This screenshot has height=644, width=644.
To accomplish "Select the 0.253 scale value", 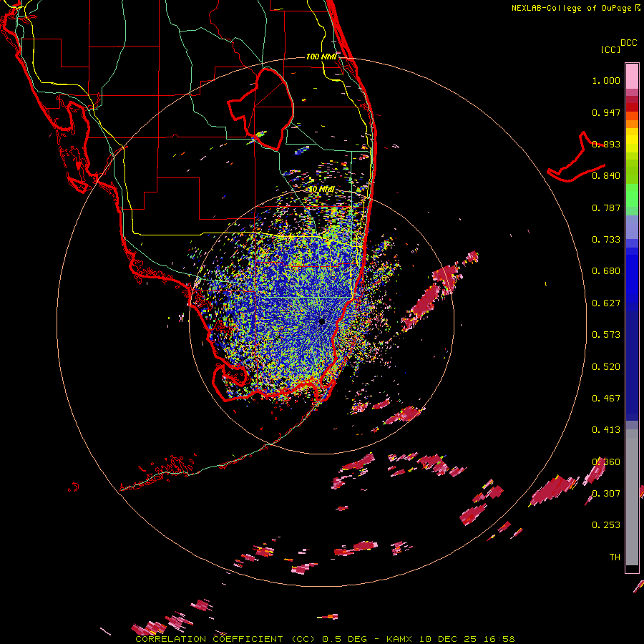I will tap(606, 525).
